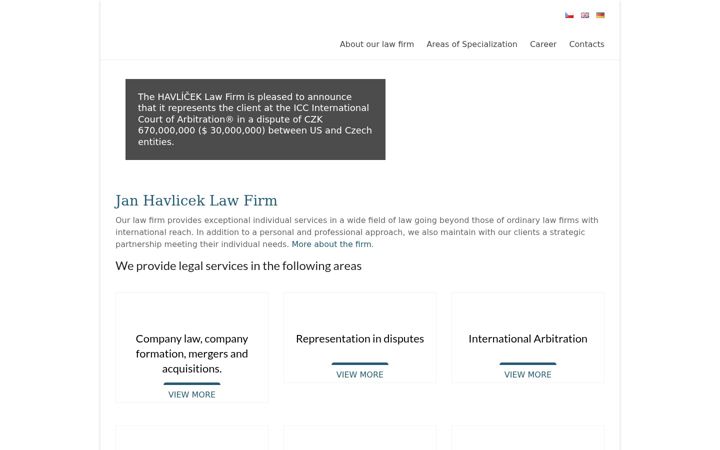Click VIEW MORE under Representation in disputes
The height and width of the screenshot is (450, 720).
click(360, 375)
